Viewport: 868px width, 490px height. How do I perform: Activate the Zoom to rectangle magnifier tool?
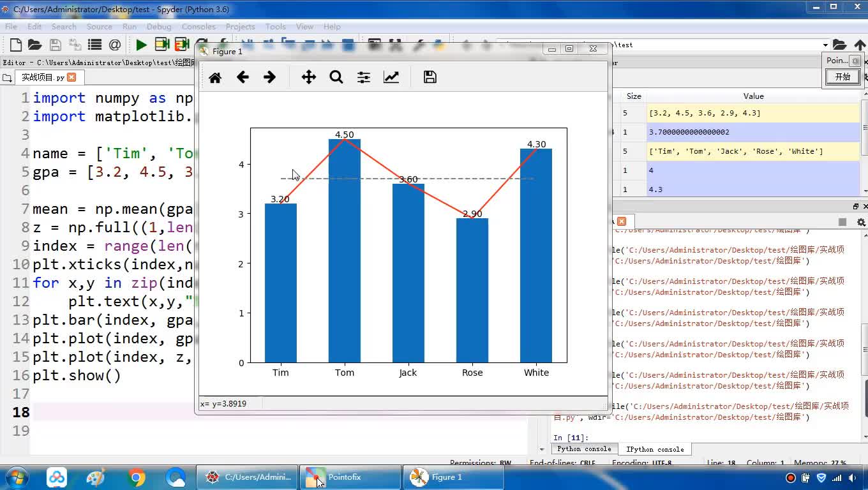(336, 77)
